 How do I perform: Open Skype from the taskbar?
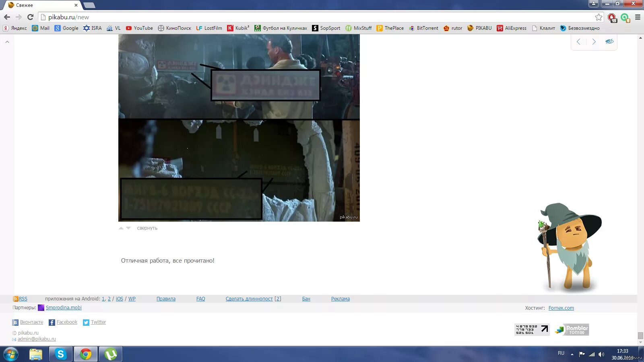61,354
